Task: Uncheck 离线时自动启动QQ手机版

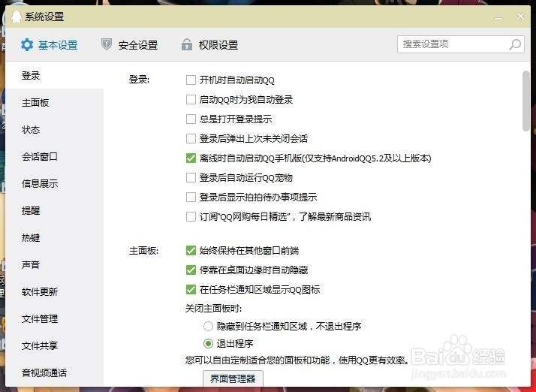Action: coord(191,158)
